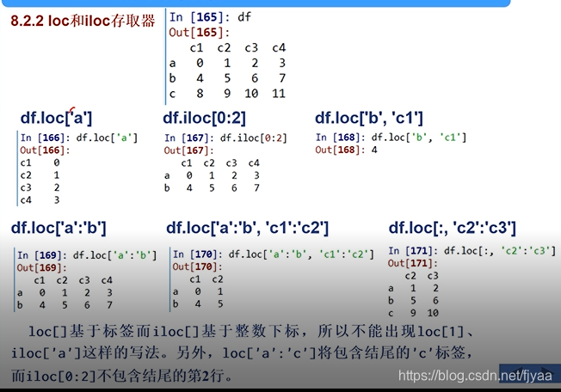
Task: Click row 'c 9 10' under Out[171]
Action: click(x=414, y=313)
